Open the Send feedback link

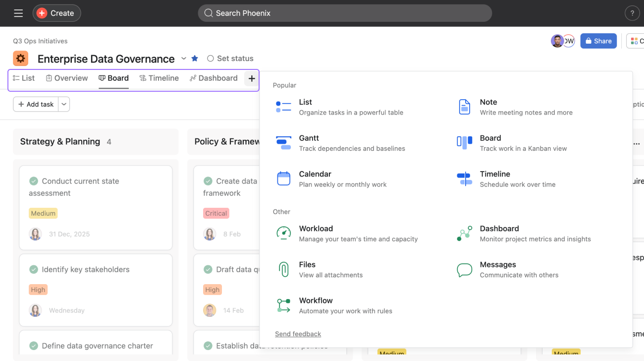pyautogui.click(x=298, y=334)
